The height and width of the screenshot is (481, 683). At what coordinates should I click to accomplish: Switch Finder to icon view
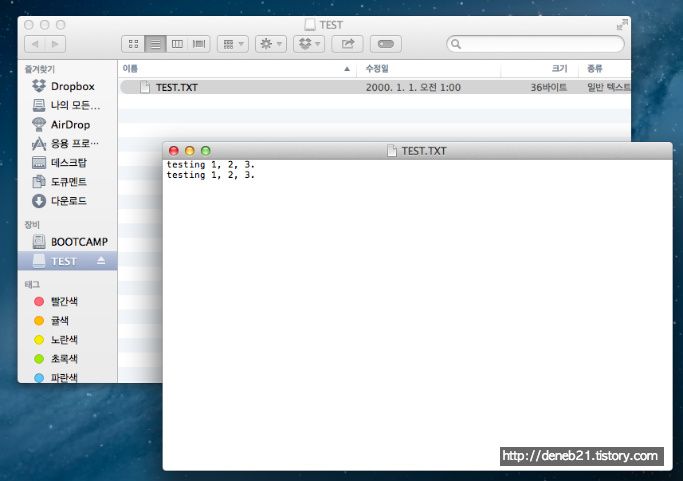[133, 44]
